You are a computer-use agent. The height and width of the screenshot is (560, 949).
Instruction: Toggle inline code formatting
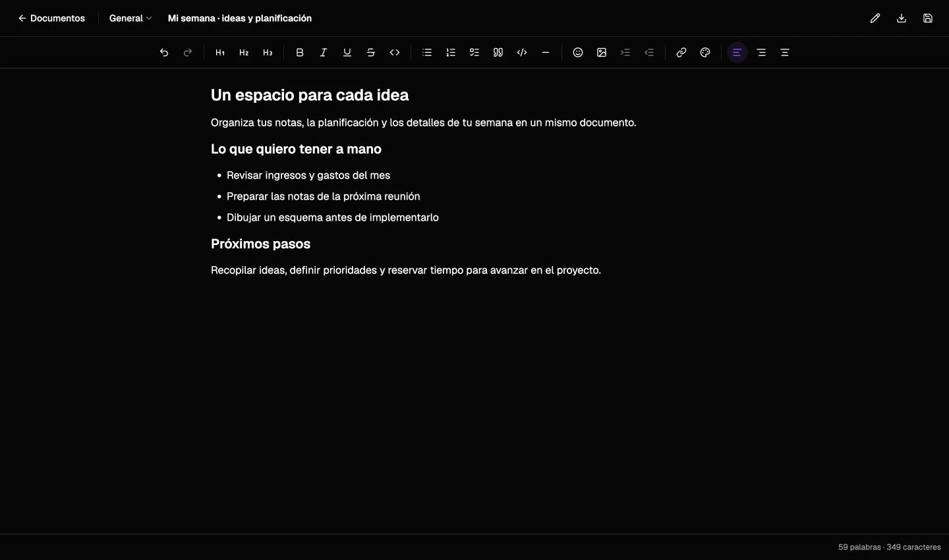[x=395, y=53]
